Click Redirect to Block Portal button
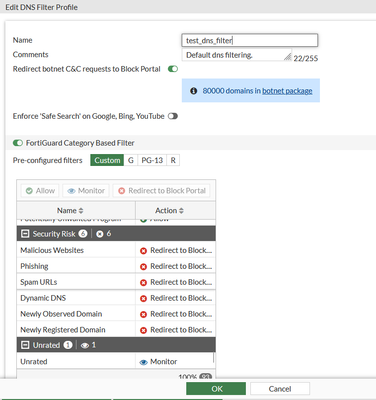The height and width of the screenshot is (400, 376). (162, 191)
